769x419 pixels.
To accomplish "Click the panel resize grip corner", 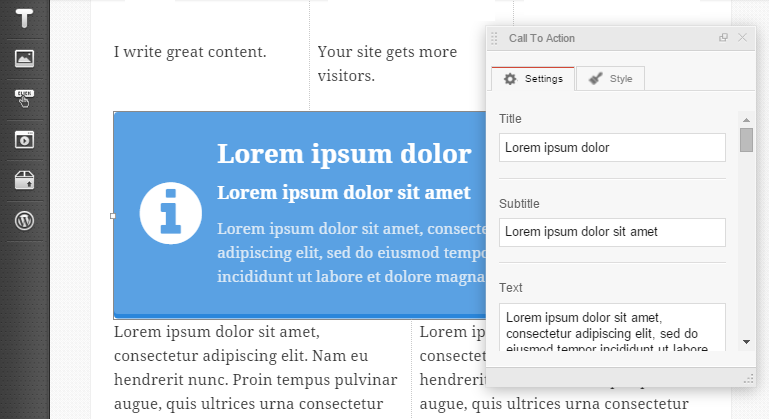I will pos(748,378).
